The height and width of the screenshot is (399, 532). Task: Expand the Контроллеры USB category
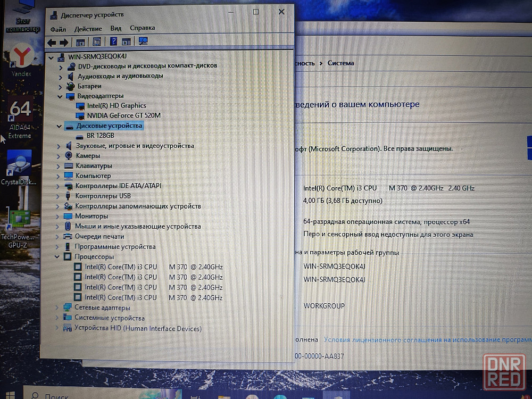pyautogui.click(x=58, y=196)
